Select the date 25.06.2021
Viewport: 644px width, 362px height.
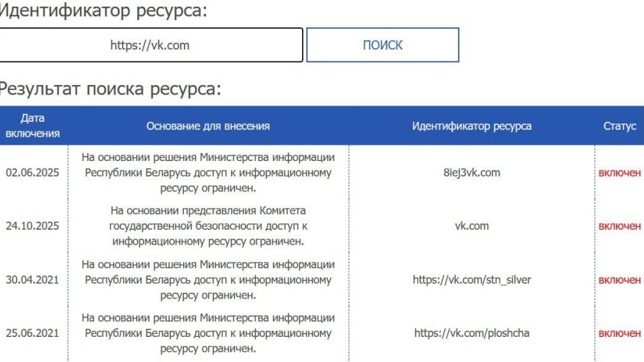[x=32, y=333]
